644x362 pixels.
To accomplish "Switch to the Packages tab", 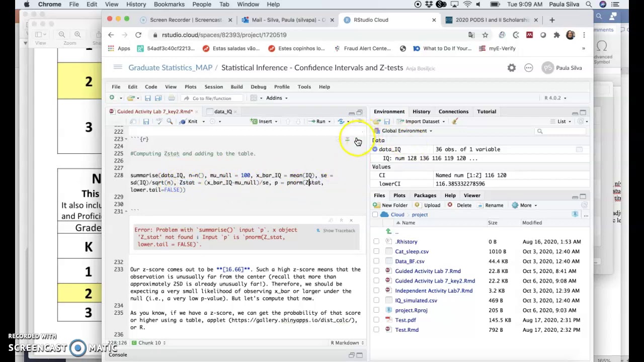I will tap(425, 196).
